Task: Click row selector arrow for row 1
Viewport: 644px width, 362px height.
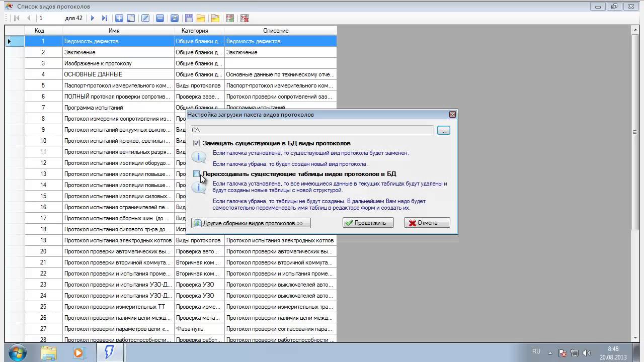Action: (15, 41)
